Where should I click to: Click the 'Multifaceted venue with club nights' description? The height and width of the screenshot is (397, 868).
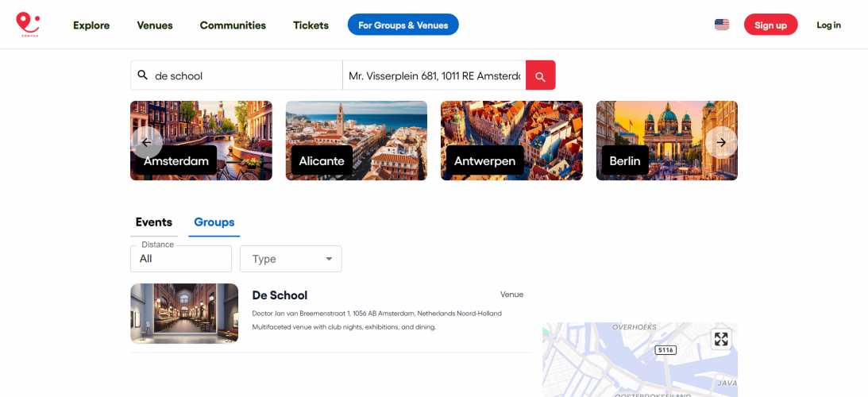(x=345, y=327)
